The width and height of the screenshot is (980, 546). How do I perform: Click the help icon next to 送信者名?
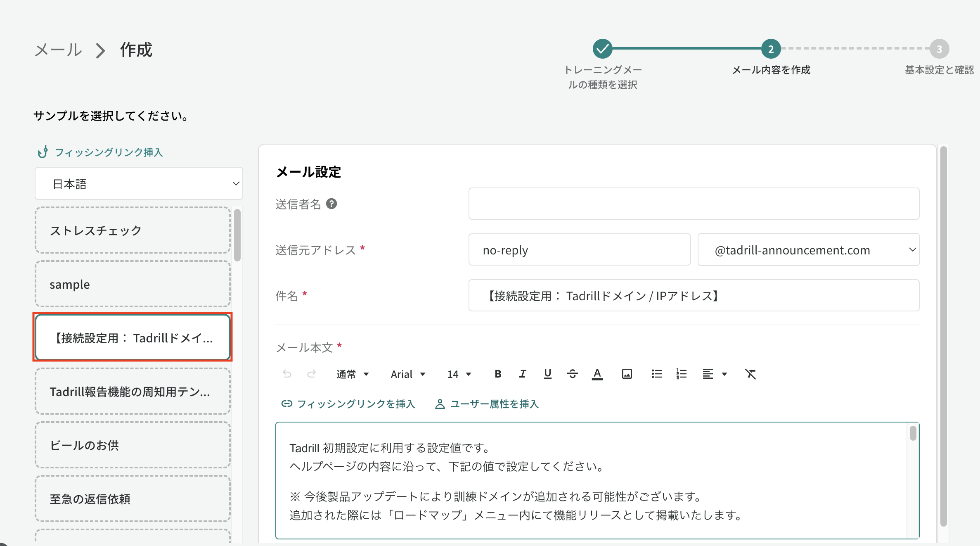click(331, 204)
